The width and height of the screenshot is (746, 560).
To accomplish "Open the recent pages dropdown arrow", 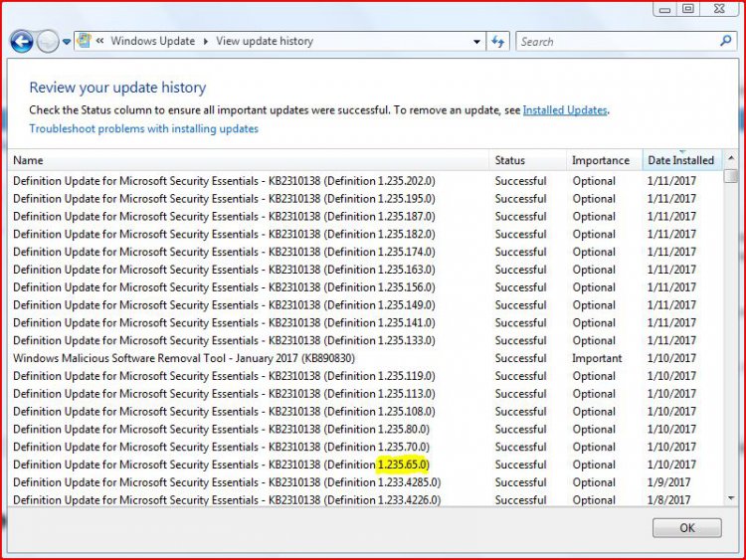I will coord(67,42).
